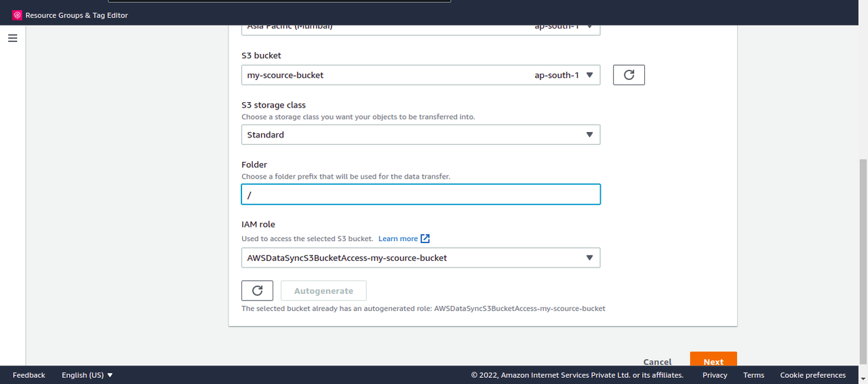
Task: Open Cookie preferences
Action: (x=813, y=375)
